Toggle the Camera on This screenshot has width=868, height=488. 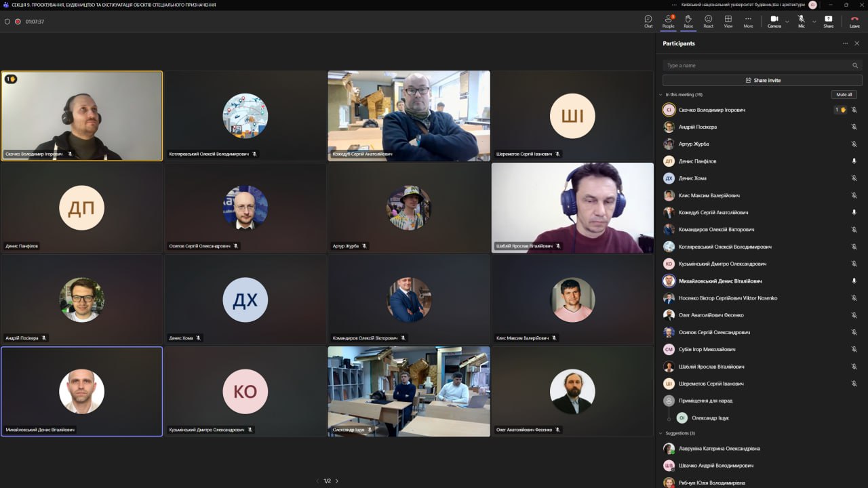774,21
